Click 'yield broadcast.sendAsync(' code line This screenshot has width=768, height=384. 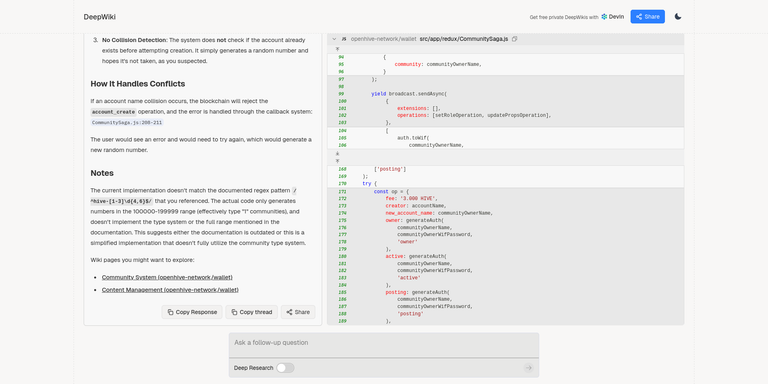pos(409,94)
